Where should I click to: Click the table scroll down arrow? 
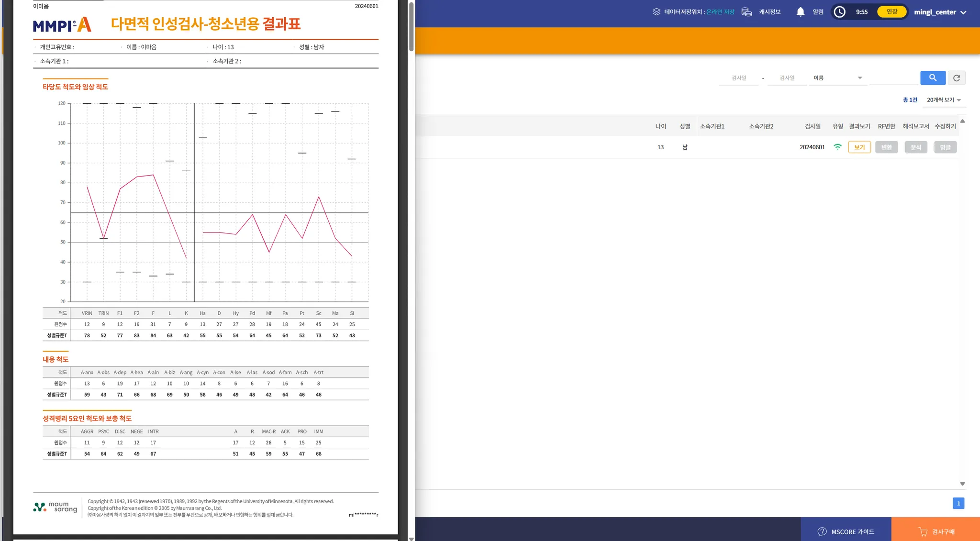962,484
